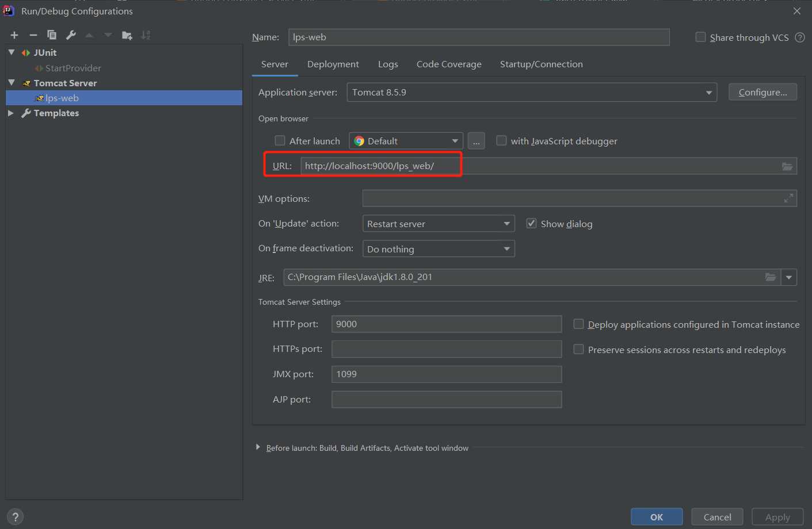Click the Name input field

pos(479,37)
